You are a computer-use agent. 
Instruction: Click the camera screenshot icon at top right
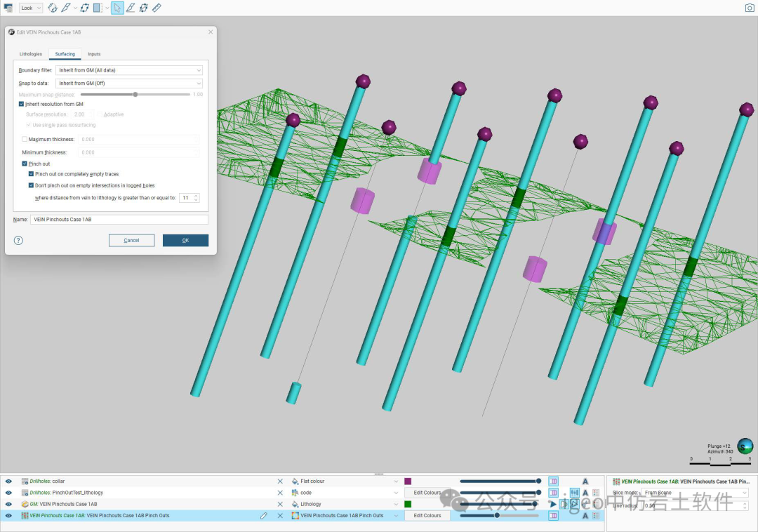749,8
